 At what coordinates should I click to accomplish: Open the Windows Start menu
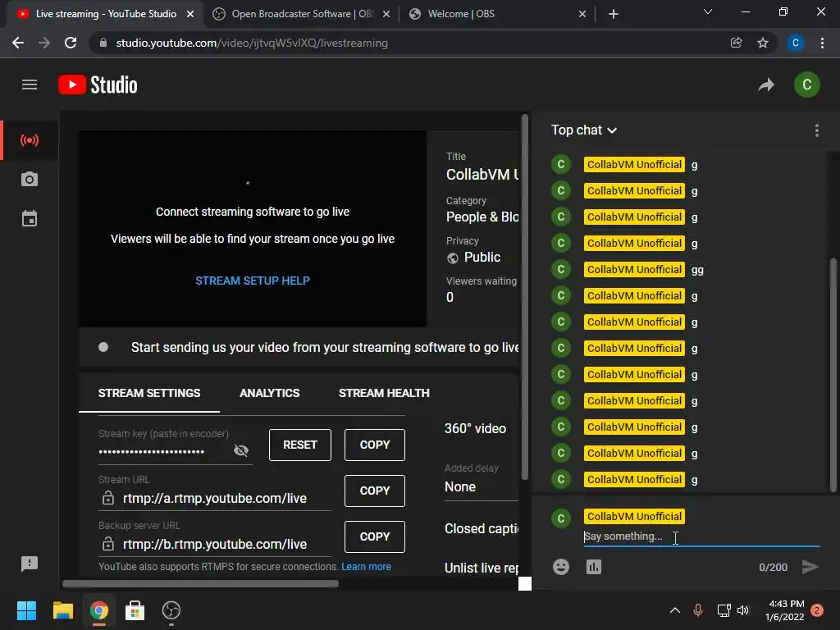(x=26, y=610)
